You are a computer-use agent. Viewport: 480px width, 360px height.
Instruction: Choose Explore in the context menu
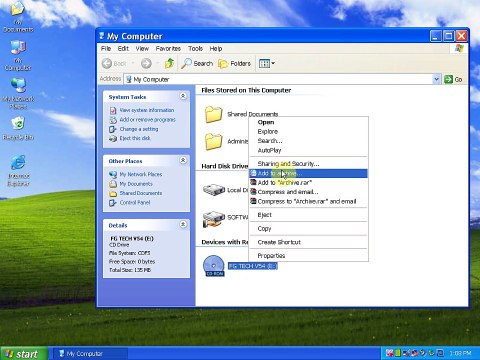click(x=308, y=131)
